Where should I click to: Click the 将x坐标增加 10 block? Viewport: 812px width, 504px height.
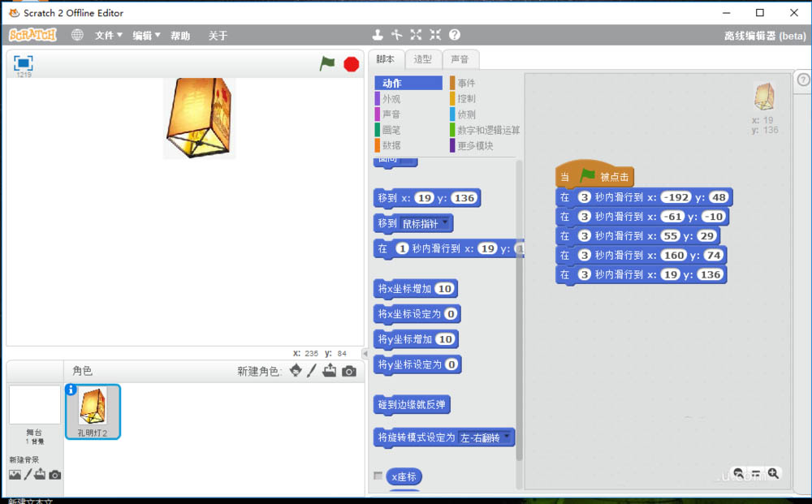pyautogui.click(x=415, y=289)
